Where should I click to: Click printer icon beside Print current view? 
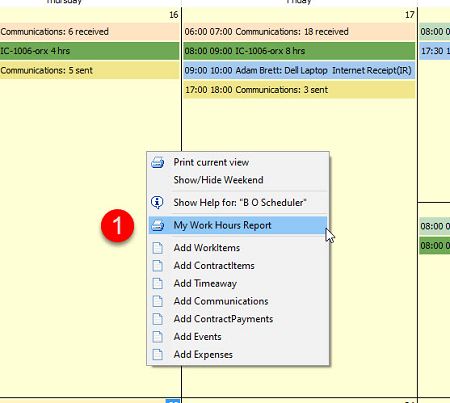coord(157,162)
